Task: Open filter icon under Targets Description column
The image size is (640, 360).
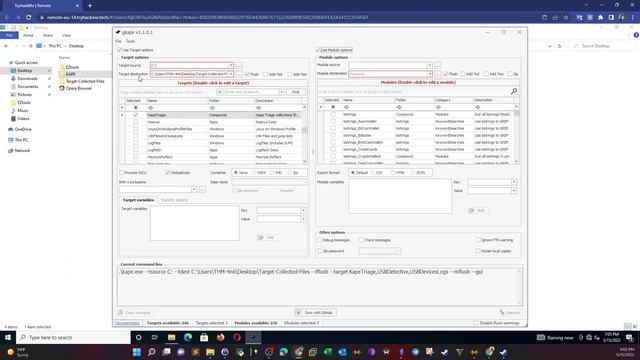Action: tap(258, 108)
